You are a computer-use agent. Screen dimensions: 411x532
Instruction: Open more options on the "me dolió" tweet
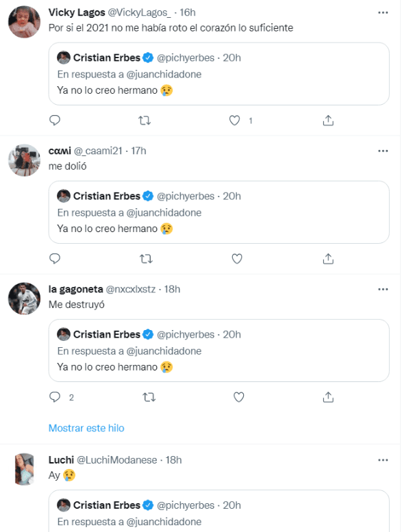pyautogui.click(x=383, y=151)
